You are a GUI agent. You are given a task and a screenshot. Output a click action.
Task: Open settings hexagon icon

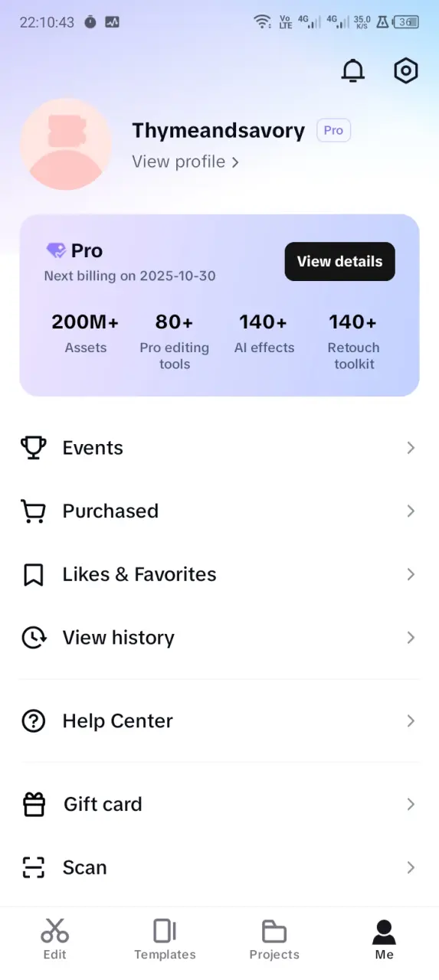405,71
